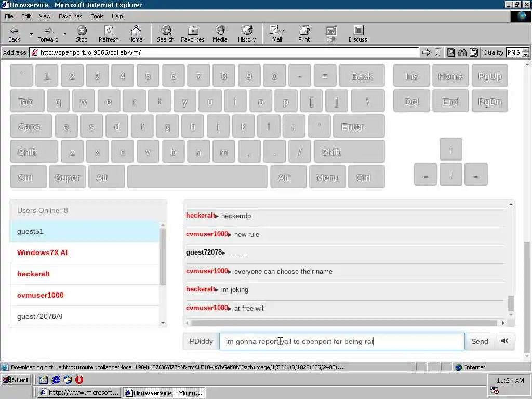The image size is (532, 399).
Task: Click the on-screen spacebar key
Action: [x=197, y=177]
